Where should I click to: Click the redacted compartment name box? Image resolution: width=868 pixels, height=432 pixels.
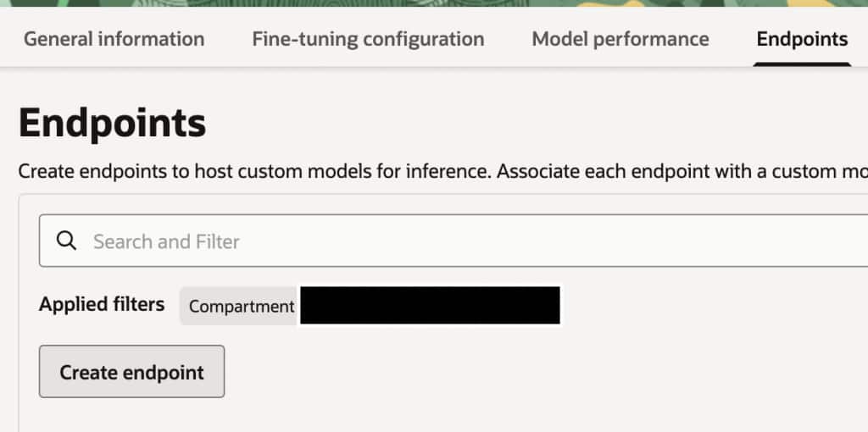(430, 306)
